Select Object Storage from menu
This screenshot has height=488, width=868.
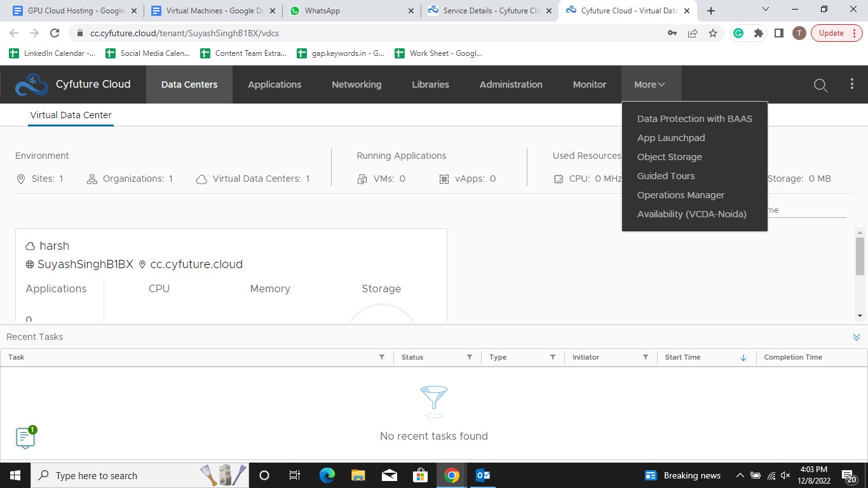669,157
